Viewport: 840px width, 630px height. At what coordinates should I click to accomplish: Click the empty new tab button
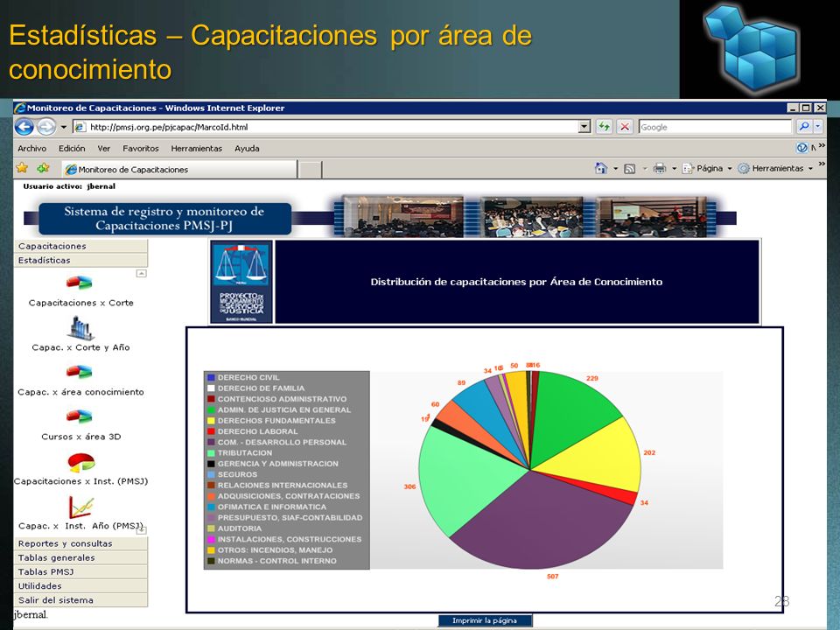click(x=310, y=170)
